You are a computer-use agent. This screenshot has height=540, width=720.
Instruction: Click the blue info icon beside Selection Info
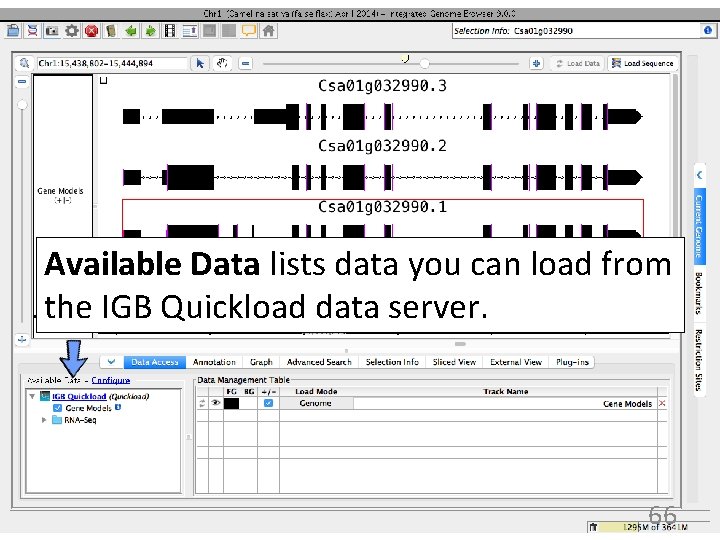pyautogui.click(x=708, y=30)
